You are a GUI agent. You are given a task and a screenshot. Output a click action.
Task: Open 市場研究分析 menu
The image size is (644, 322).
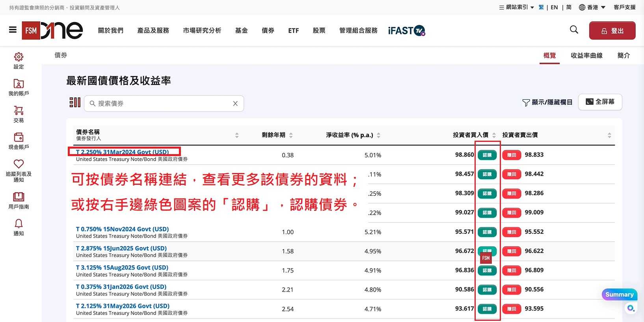coord(202,30)
